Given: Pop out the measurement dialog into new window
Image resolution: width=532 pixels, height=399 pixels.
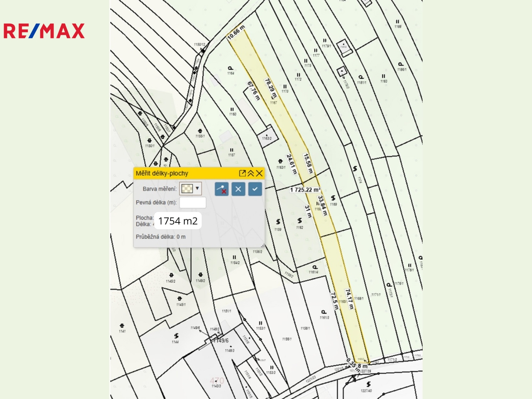Looking at the screenshot, I should 242,173.
